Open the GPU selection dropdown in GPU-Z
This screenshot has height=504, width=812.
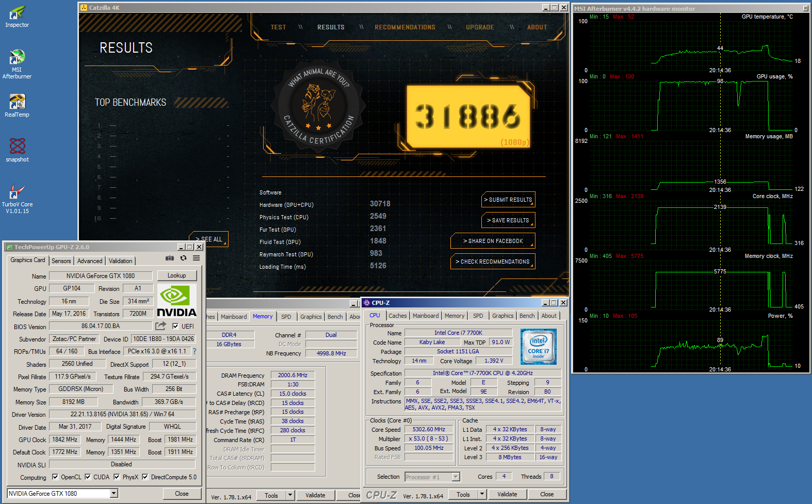coord(114,494)
